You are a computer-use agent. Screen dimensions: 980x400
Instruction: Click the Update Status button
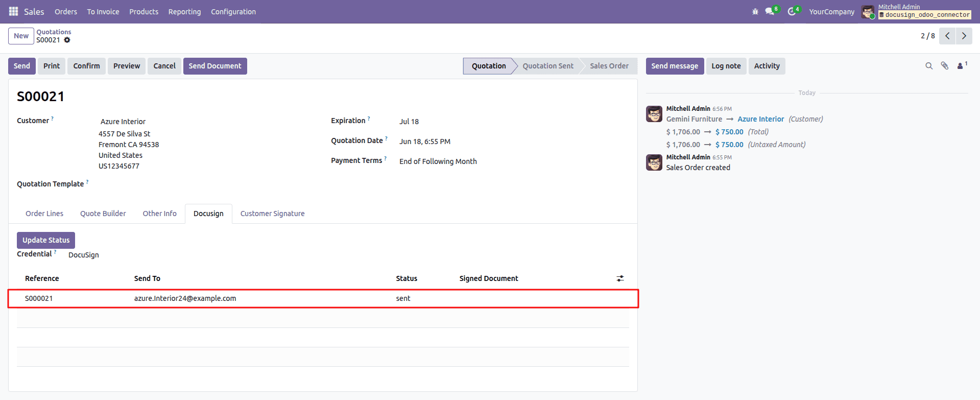[46, 240]
